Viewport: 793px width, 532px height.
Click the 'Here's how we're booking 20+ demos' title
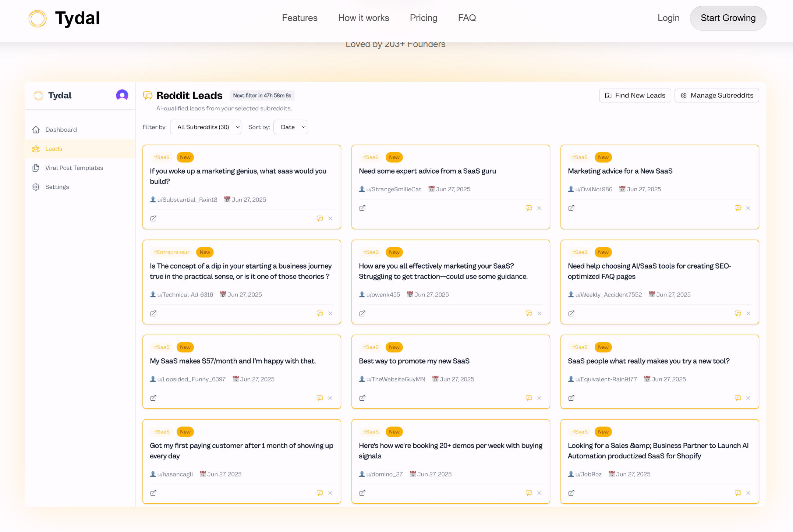pos(450,451)
